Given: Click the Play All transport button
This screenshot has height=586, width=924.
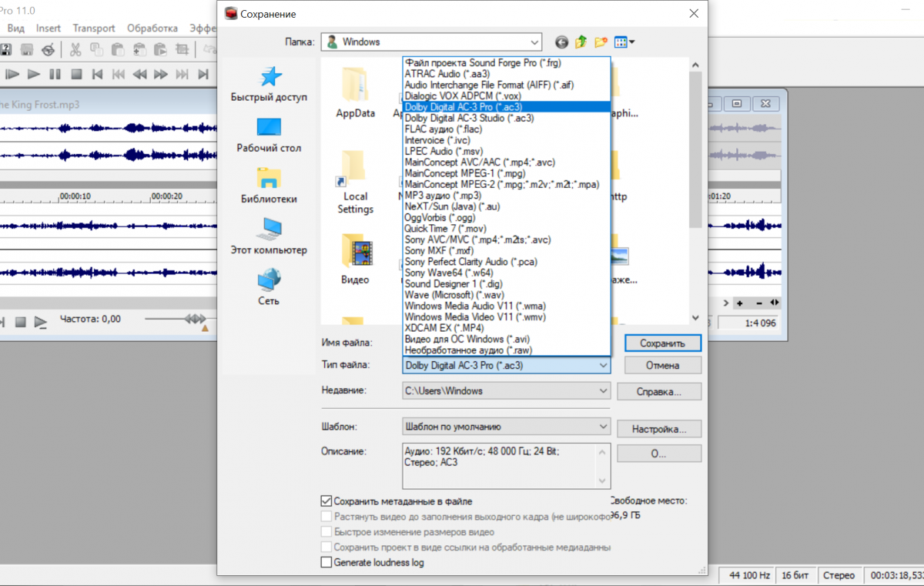Looking at the screenshot, I should point(12,75).
